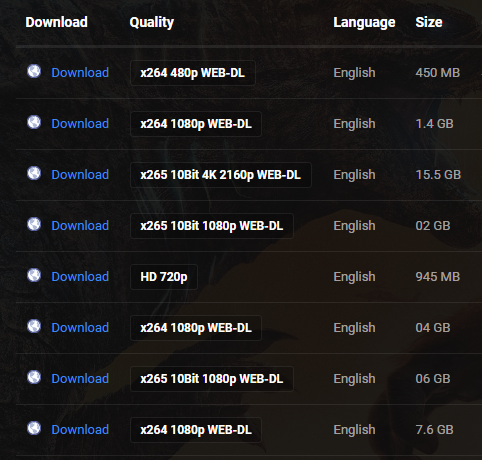Select the x264 480p WEB-DL quality badge

click(x=193, y=73)
